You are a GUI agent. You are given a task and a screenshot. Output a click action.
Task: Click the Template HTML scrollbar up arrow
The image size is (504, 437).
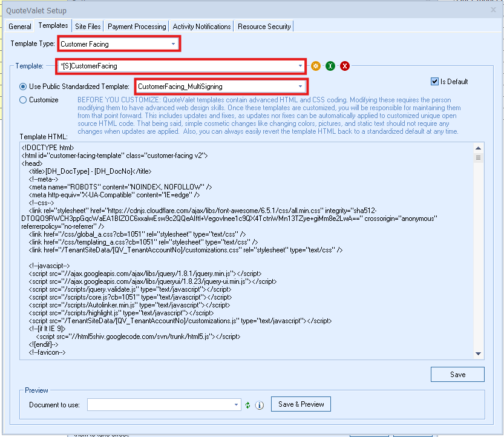(x=478, y=148)
